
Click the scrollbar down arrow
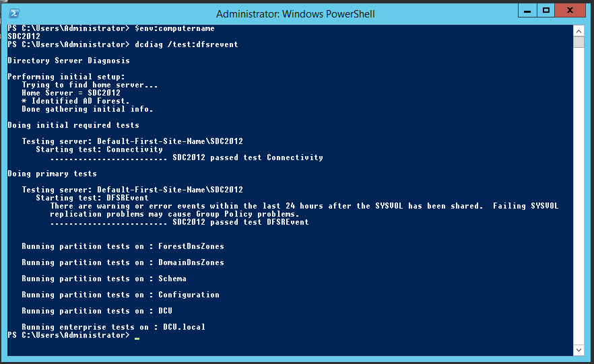pos(579,349)
